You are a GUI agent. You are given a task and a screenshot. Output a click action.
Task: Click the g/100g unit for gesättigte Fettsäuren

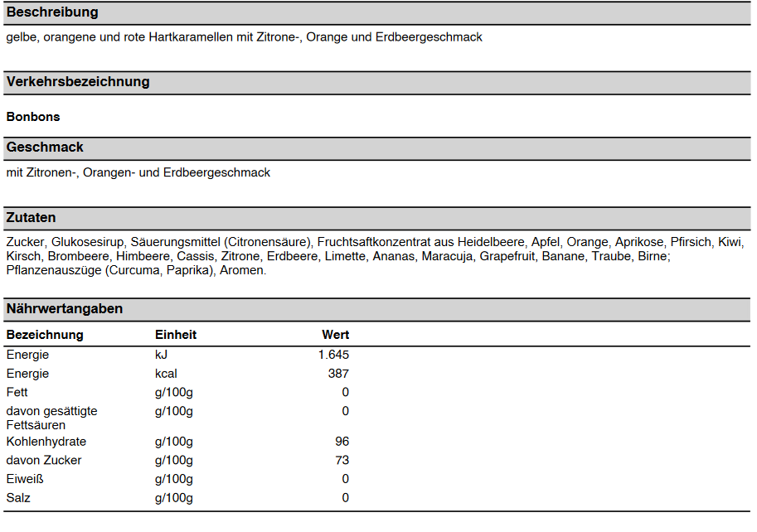click(174, 411)
